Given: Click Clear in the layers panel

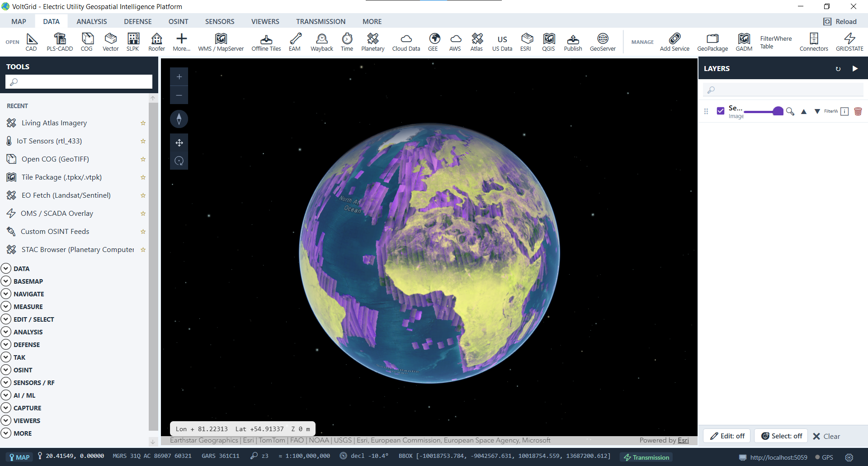Looking at the screenshot, I should (826, 436).
